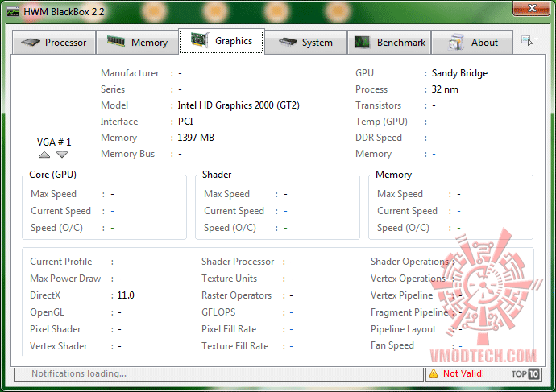
Task: Click the red Not Valid! status
Action: [463, 373]
